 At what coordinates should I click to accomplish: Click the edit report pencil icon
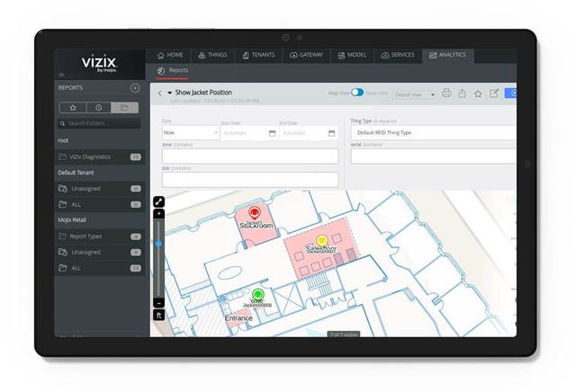[494, 94]
